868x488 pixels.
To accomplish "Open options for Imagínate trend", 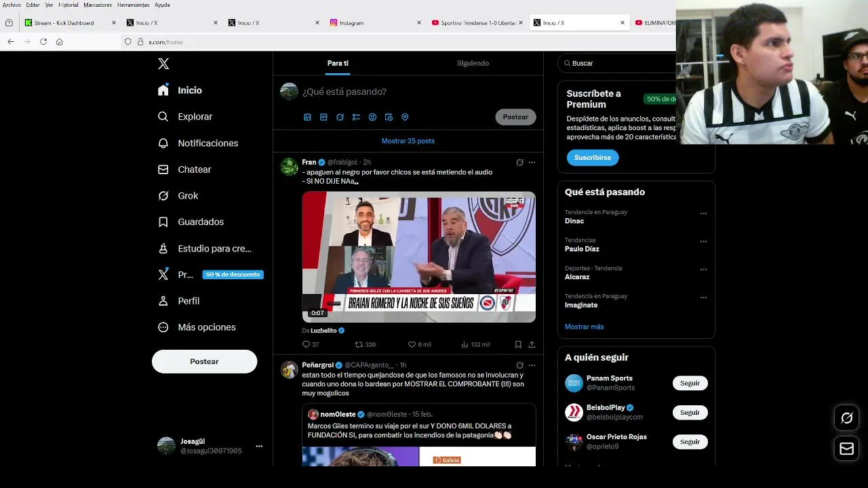I will (x=703, y=298).
